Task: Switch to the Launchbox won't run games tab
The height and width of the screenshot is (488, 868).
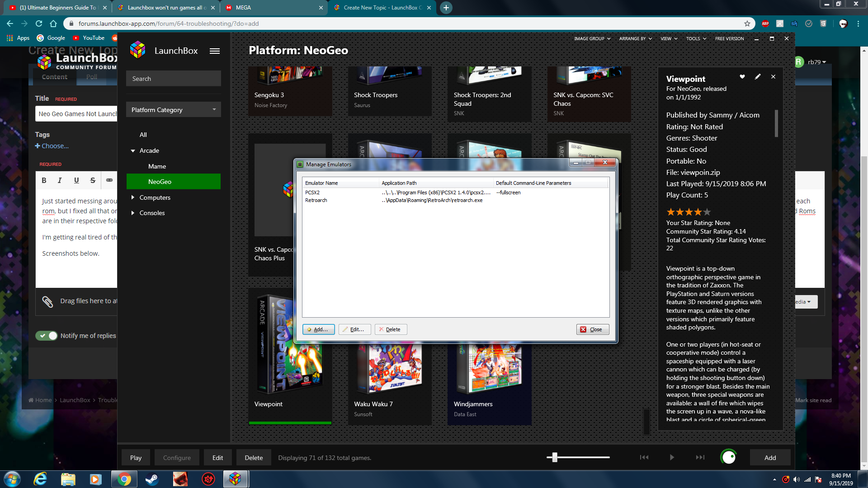Action: coord(165,8)
